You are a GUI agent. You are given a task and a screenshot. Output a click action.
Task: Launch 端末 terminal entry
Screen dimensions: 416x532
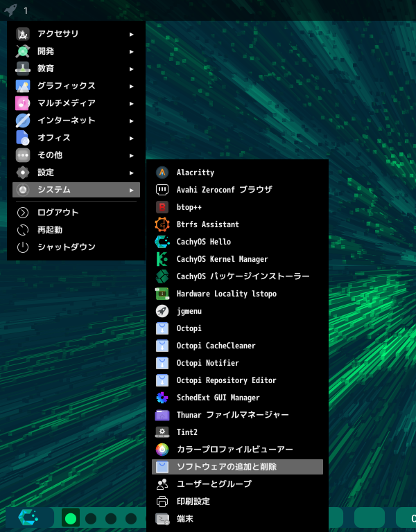[184, 519]
